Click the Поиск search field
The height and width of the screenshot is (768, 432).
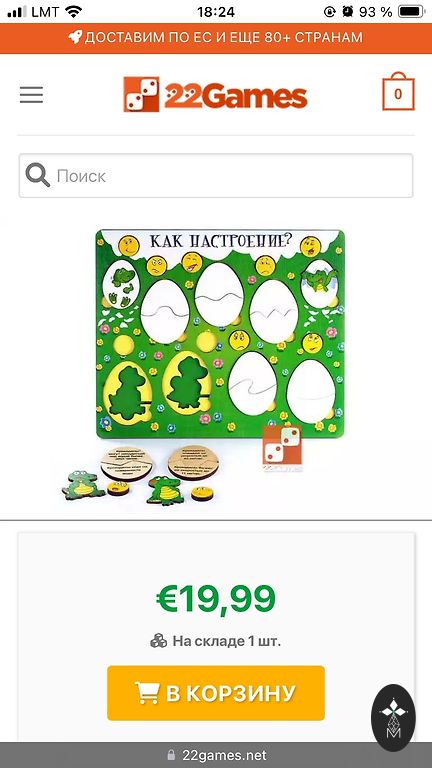click(x=216, y=176)
